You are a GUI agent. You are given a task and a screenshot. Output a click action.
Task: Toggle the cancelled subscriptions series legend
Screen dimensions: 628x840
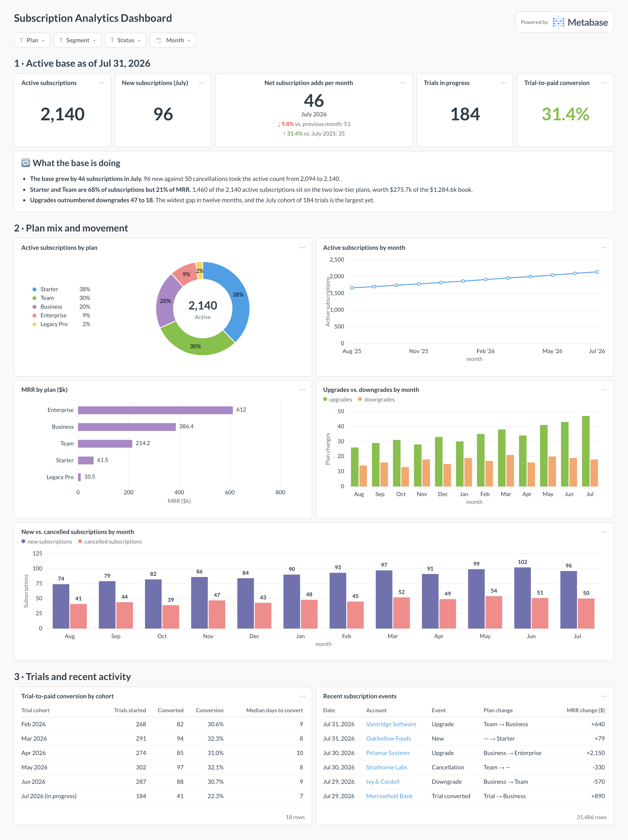tap(110, 542)
